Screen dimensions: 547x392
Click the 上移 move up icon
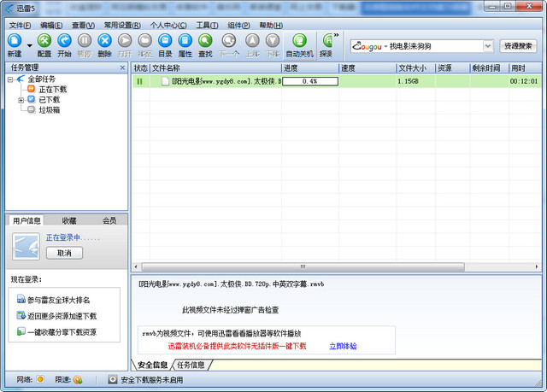(253, 45)
